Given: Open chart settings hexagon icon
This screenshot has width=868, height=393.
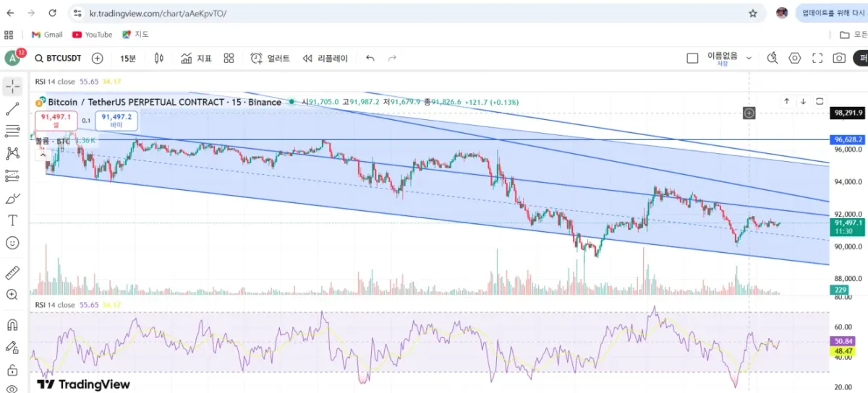Looking at the screenshot, I should click(x=795, y=59).
